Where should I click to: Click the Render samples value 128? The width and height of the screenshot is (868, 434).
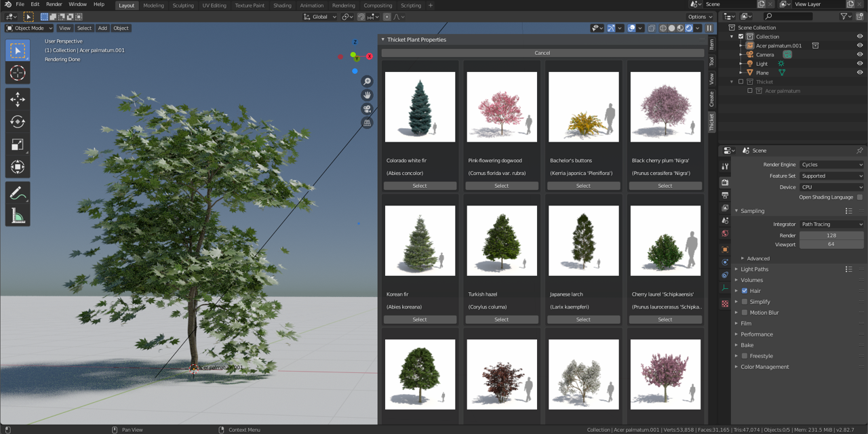pos(831,235)
